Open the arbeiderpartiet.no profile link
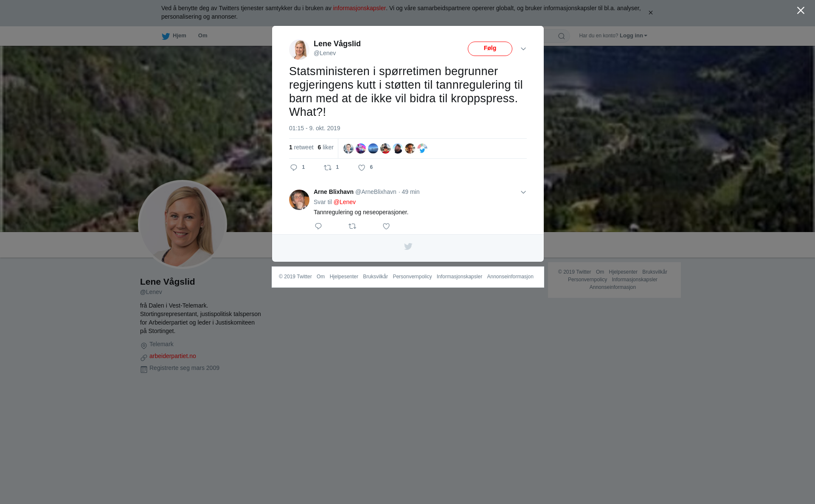 click(x=173, y=356)
